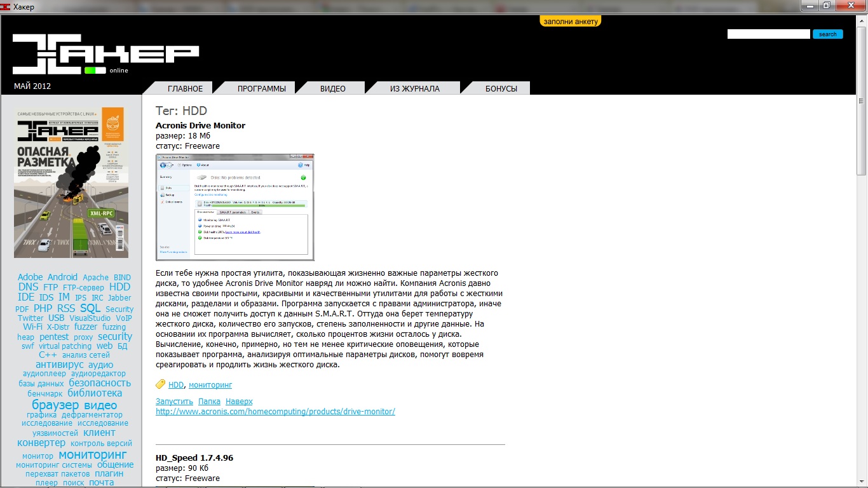The width and height of the screenshot is (868, 488).
Task: Open the DNS tag
Action: 28,287
